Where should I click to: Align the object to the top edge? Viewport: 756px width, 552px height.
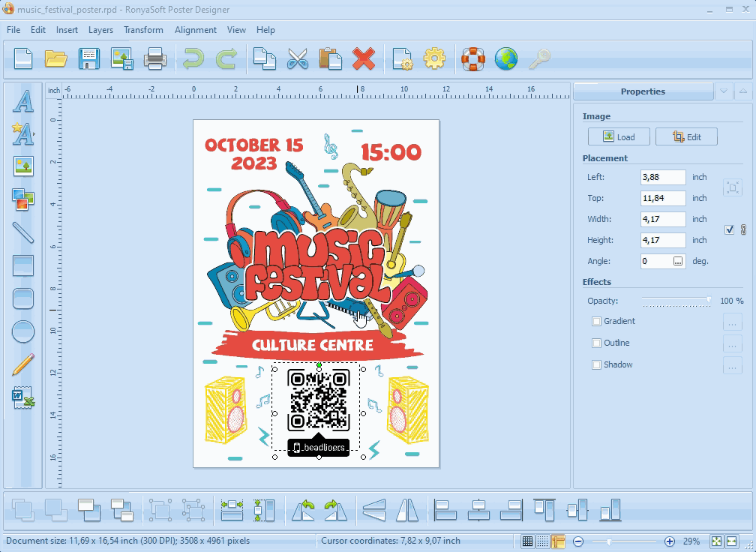click(544, 510)
